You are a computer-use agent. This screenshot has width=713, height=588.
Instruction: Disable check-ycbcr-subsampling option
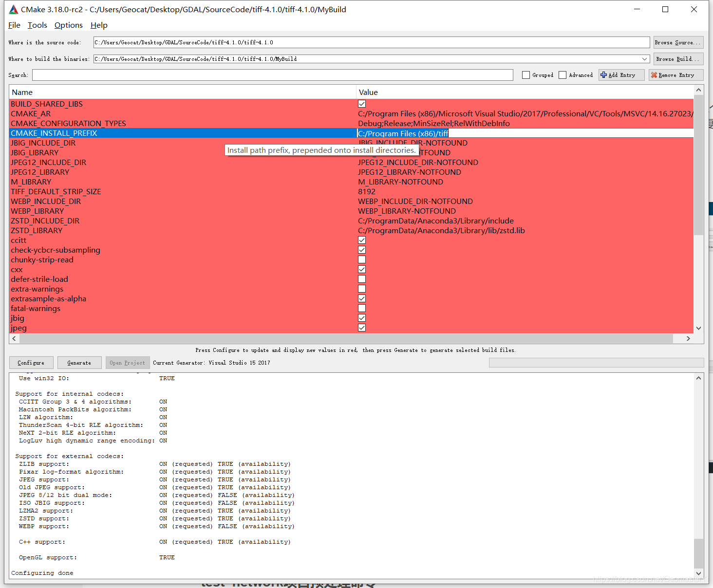pos(362,250)
